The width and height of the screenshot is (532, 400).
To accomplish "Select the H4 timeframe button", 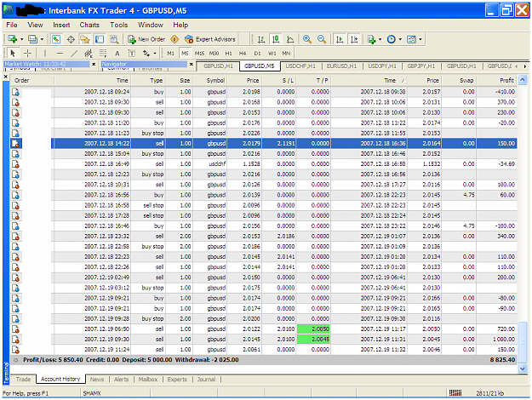I will 243,54.
